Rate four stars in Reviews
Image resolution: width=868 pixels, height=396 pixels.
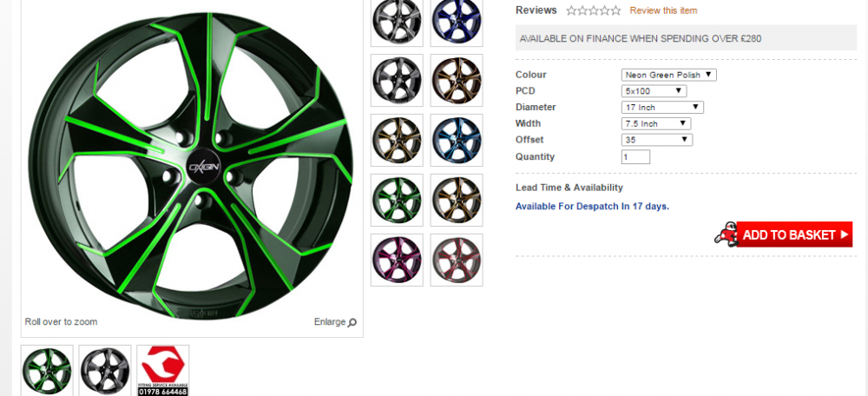coord(604,10)
